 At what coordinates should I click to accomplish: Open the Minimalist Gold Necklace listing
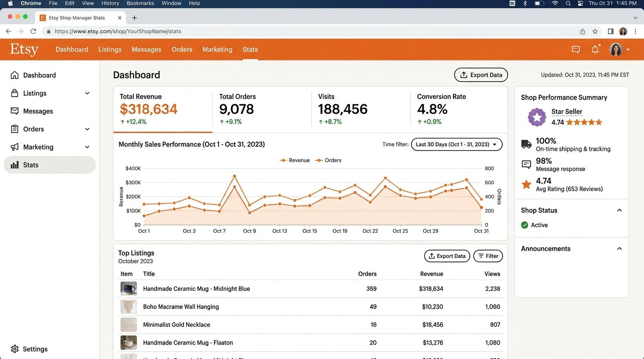click(176, 324)
